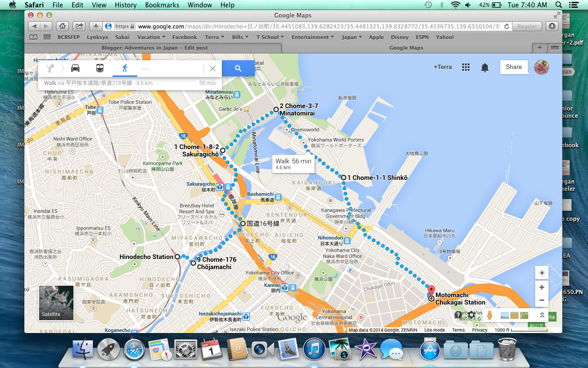Show my location on map
This screenshot has width=588, height=368.
point(542,272)
